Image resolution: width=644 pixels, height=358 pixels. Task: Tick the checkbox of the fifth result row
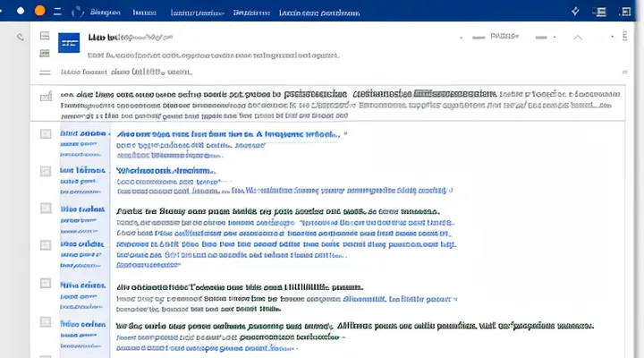click(46, 283)
